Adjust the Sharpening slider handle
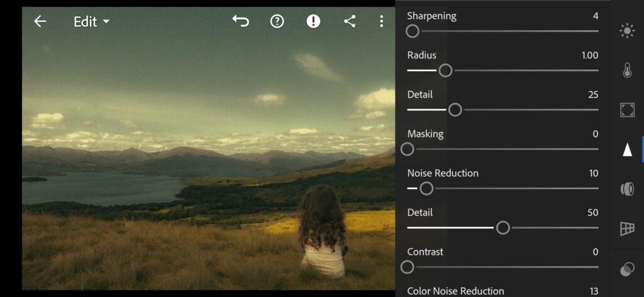 [413, 31]
